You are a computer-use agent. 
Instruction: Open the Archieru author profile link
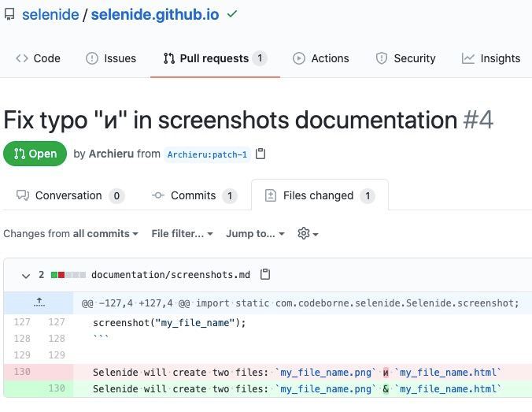(111, 154)
